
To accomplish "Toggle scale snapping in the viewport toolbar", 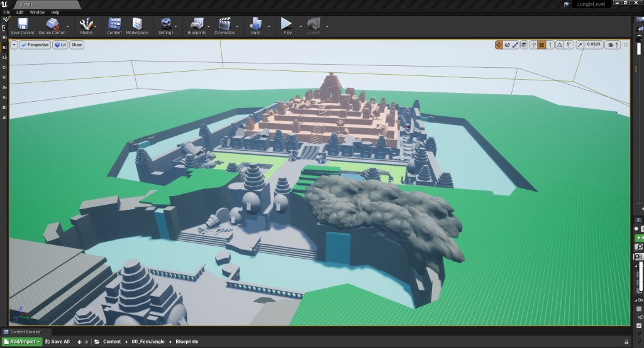I will pos(580,45).
